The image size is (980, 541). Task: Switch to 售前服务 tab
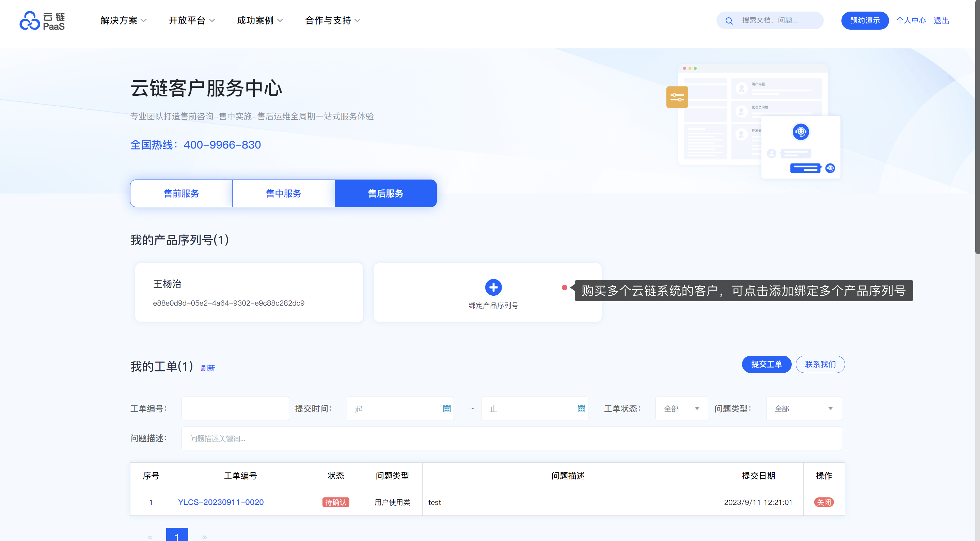pyautogui.click(x=181, y=194)
